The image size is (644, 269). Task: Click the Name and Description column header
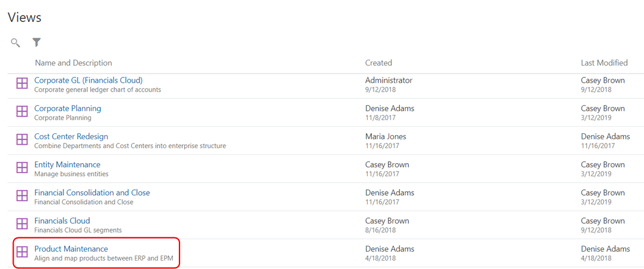(x=74, y=63)
